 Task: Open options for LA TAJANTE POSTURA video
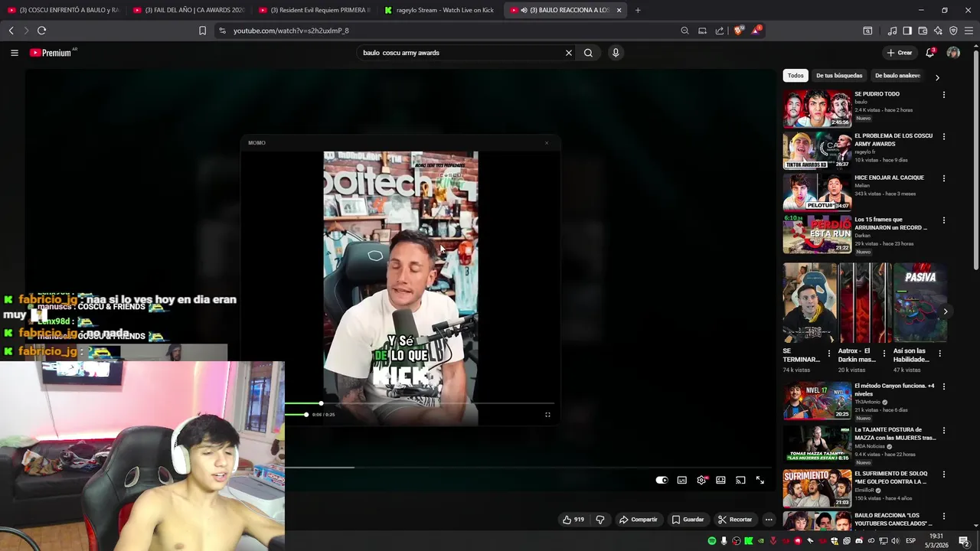(x=943, y=431)
